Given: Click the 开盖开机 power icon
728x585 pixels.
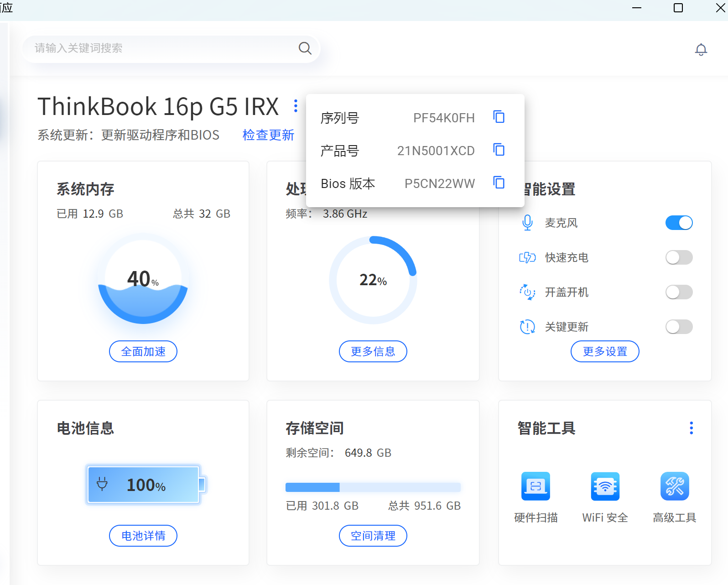Looking at the screenshot, I should click(527, 292).
